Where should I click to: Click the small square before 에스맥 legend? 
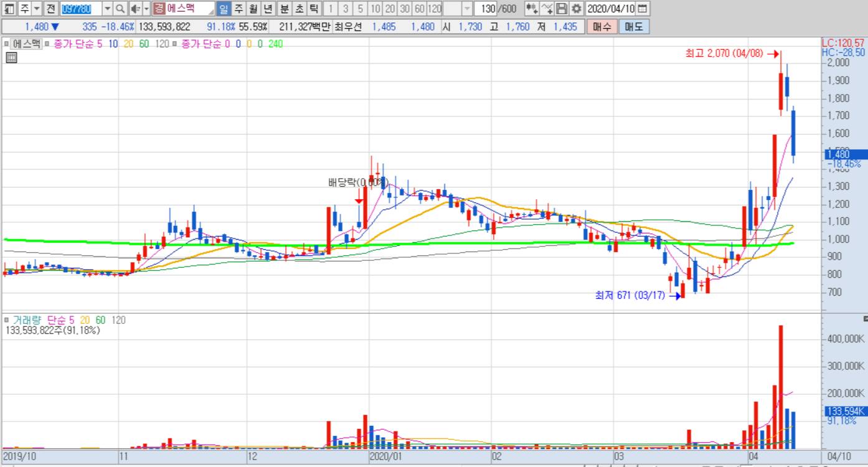(7, 44)
